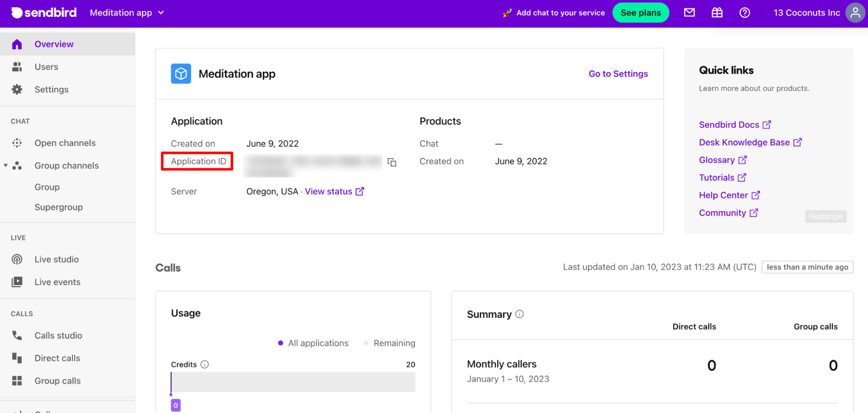Viewport: 868px width, 413px height.
Task: Open the gift box icon
Action: [x=717, y=13]
